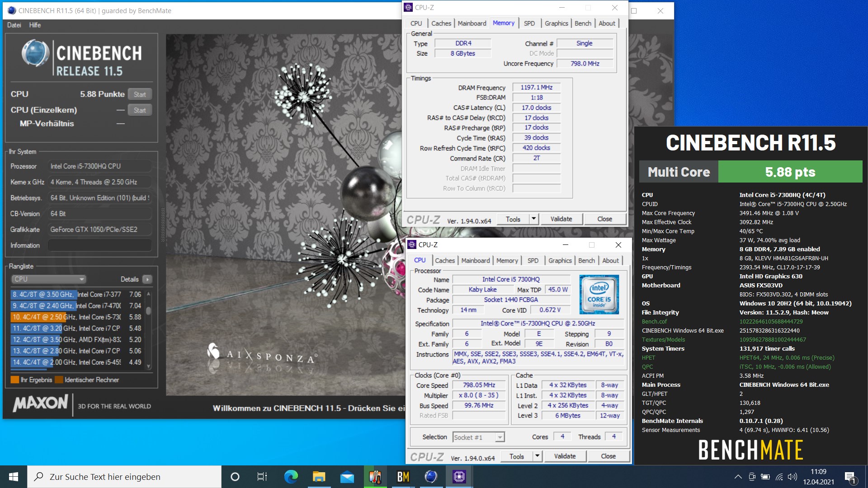Select ranking row 12 AMD FX(tm)-83
The image size is (868, 488).
pyautogui.click(x=77, y=340)
